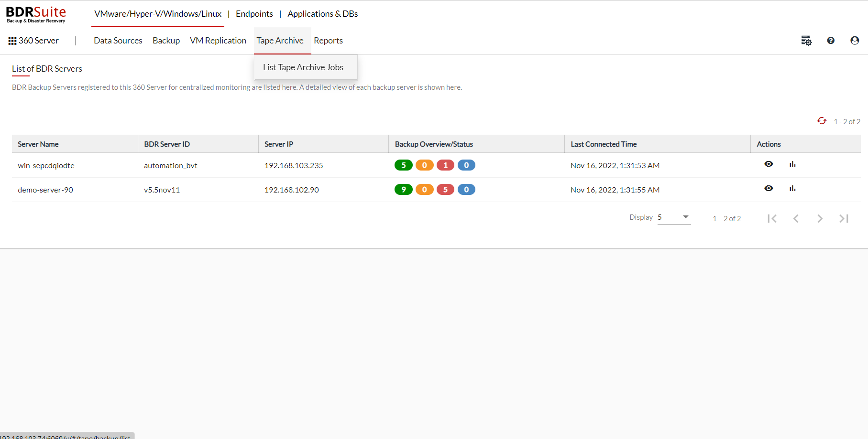Click Backup Overview/Status column header
868x439 pixels.
coord(434,144)
